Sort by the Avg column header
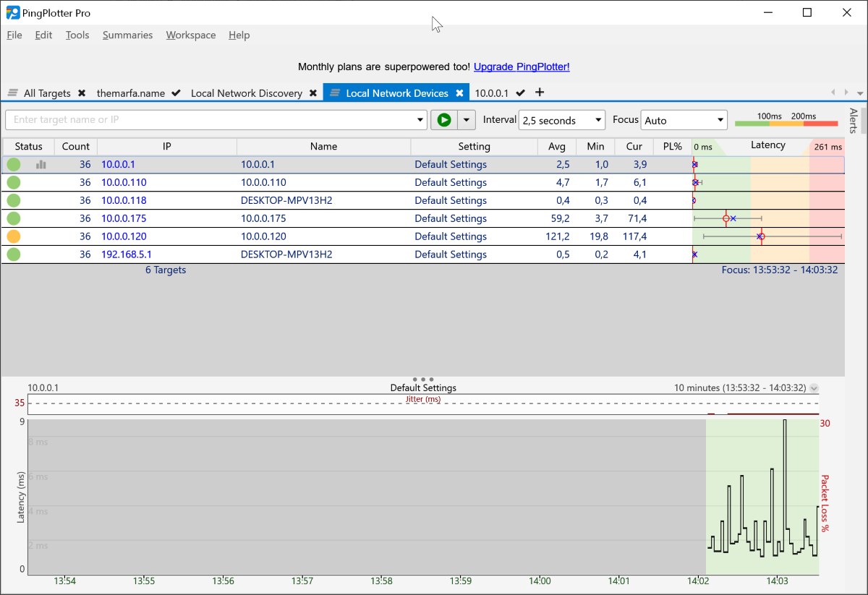 [557, 146]
